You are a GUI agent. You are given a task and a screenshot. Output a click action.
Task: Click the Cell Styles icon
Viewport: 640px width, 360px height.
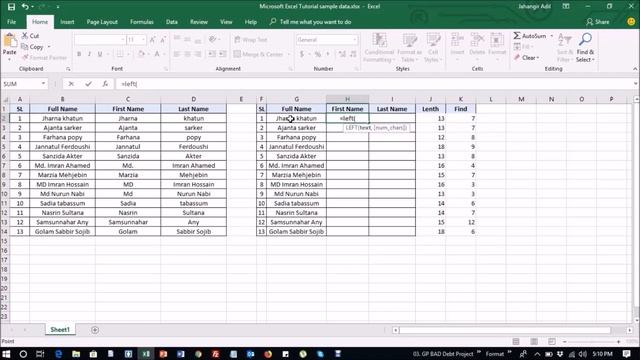point(433,40)
